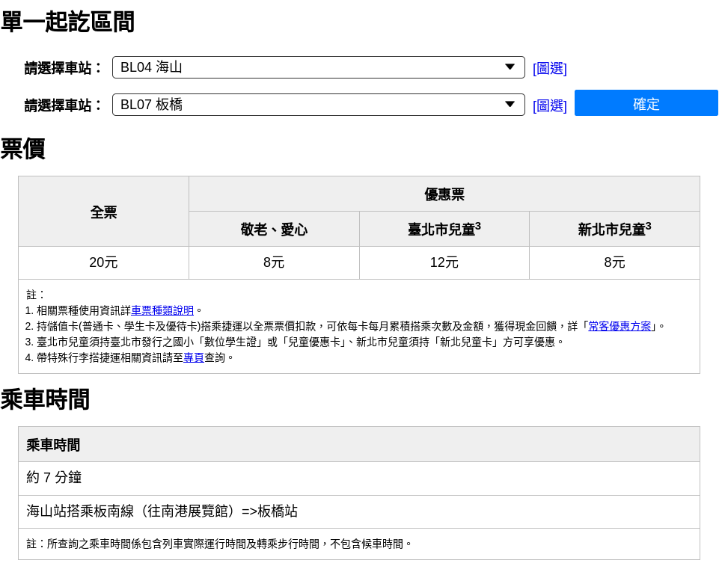Select the 優惠票 table header

(x=444, y=194)
